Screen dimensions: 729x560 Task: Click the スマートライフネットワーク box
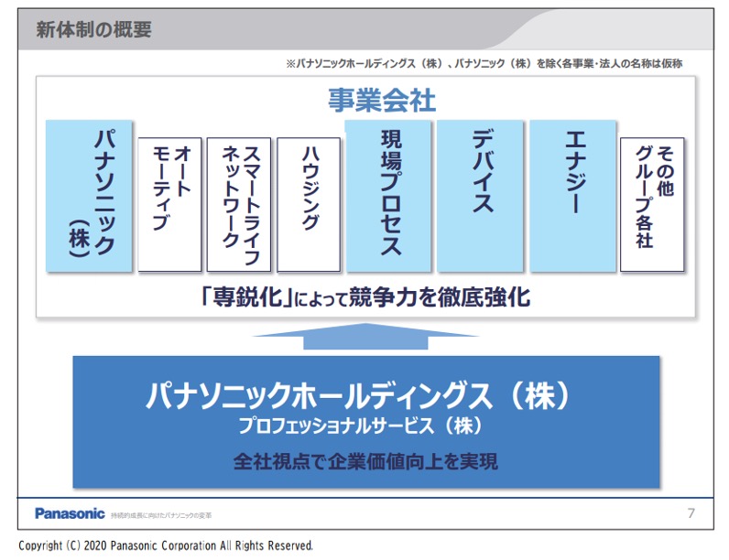(239, 204)
